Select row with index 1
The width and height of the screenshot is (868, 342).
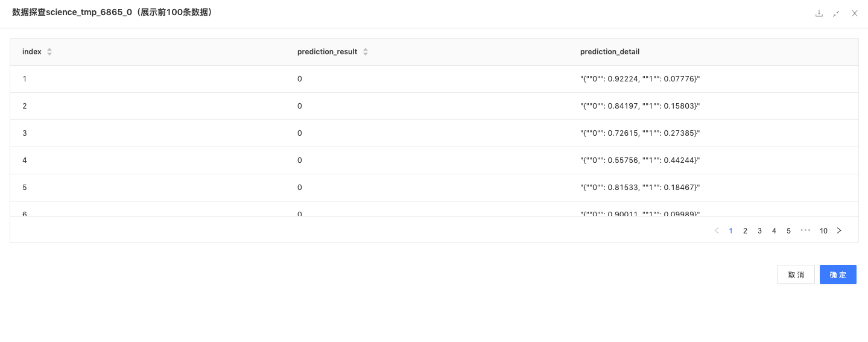point(434,79)
